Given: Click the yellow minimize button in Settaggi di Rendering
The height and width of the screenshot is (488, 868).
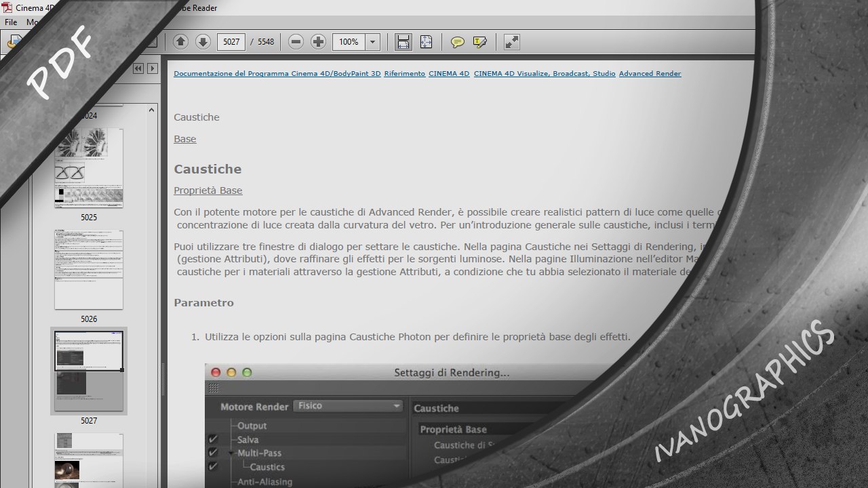Looking at the screenshot, I should 231,372.
